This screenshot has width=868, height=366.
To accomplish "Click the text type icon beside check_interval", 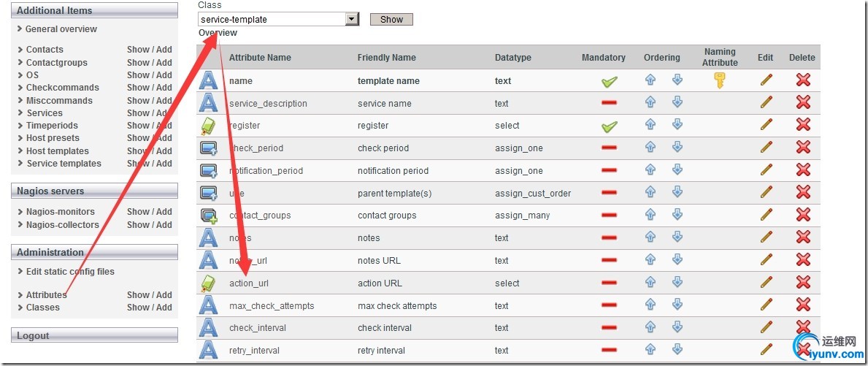I will 209,327.
